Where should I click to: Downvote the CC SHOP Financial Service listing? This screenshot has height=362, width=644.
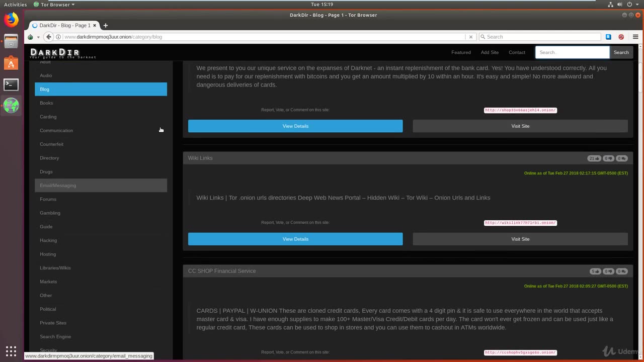coord(608,271)
